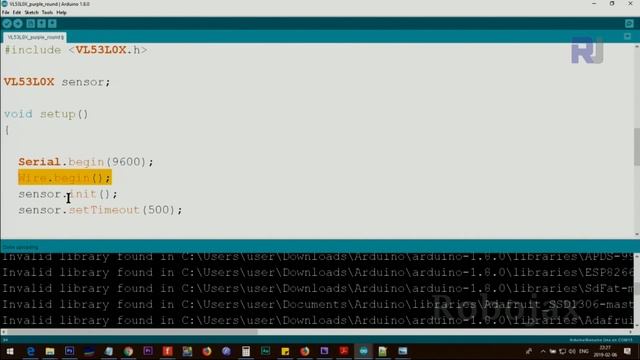Click console line mentioning SdFat library
Screen dimensions: 640x360
318,289
